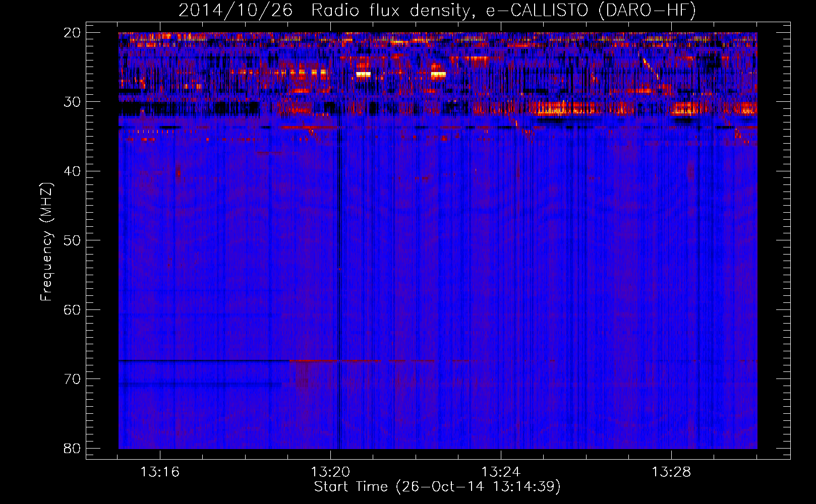Screen dimensions: 816x504
Task: Click the 70 frequency tick label
Action: pos(72,379)
